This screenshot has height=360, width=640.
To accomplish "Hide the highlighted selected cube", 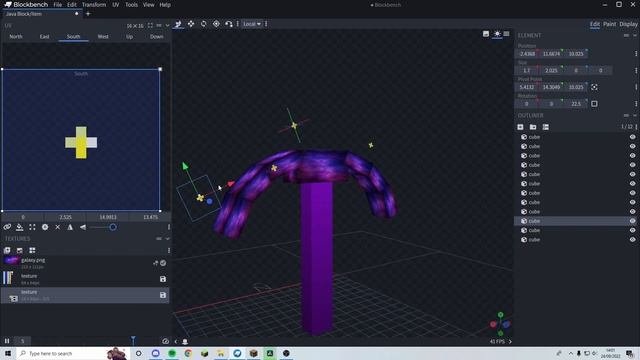I will (632, 221).
